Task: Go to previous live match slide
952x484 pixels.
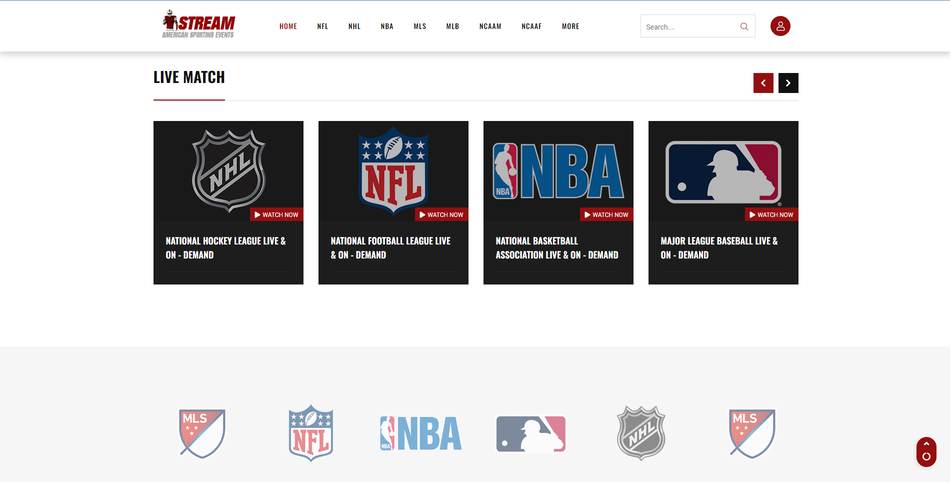Action: tap(763, 83)
